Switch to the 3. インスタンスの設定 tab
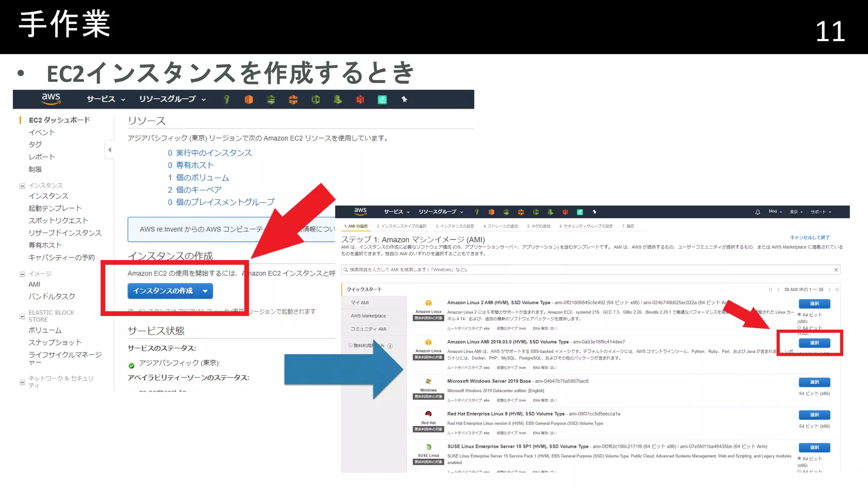 455,226
